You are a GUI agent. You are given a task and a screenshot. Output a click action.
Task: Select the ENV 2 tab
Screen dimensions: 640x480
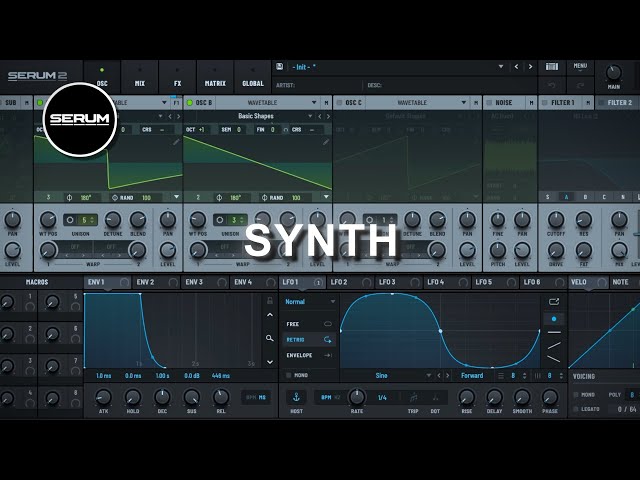click(x=157, y=282)
